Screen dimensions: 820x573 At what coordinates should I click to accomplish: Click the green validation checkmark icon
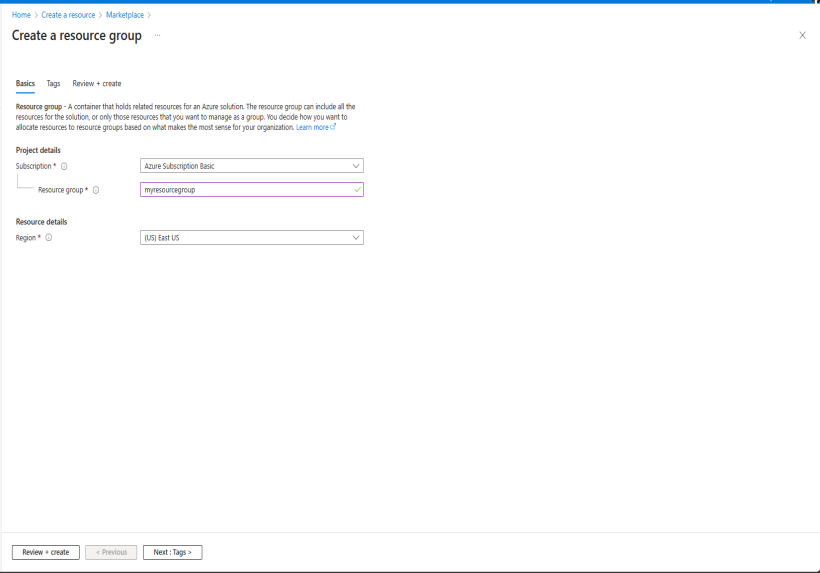pyautogui.click(x=358, y=190)
